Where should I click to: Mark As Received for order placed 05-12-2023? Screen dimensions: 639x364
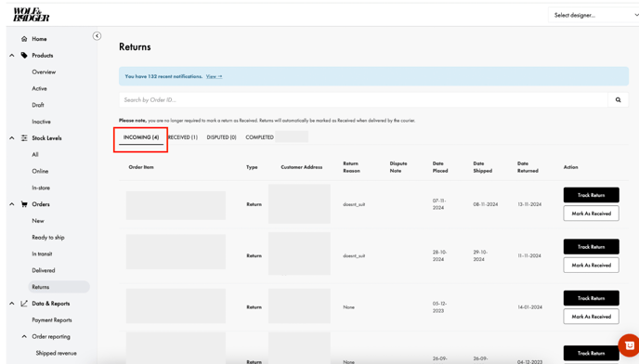coord(591,317)
